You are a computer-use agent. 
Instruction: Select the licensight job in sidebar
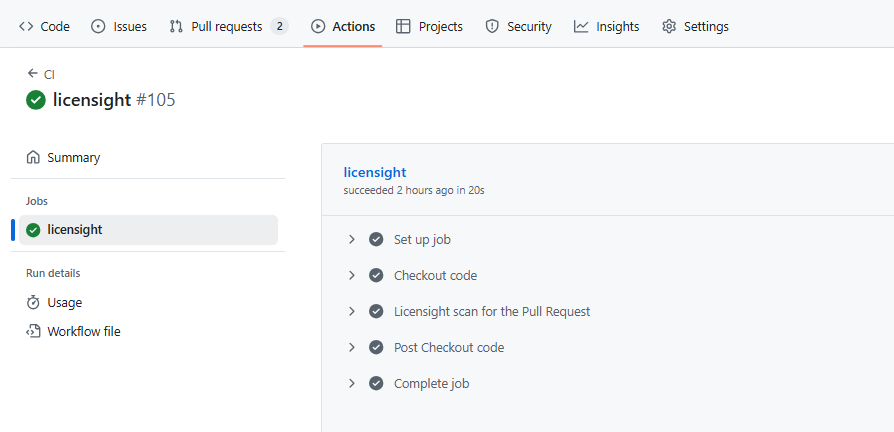click(148, 230)
